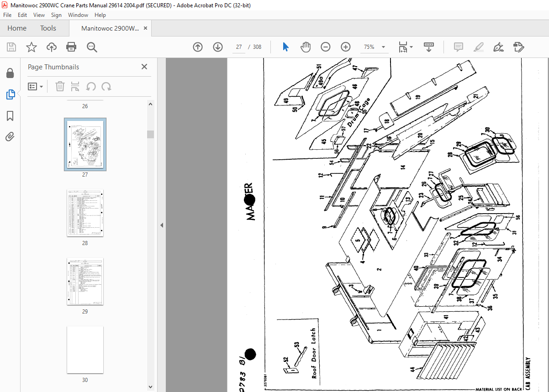This screenshot has width=549, height=392.
Task: Select the blank page 30 thumbnail
Action: pos(85,350)
